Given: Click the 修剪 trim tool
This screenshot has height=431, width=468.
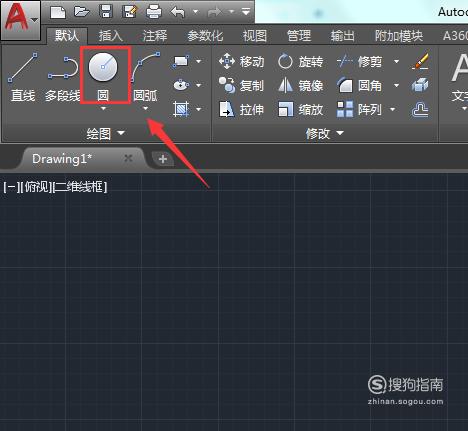Looking at the screenshot, I should click(360, 62).
